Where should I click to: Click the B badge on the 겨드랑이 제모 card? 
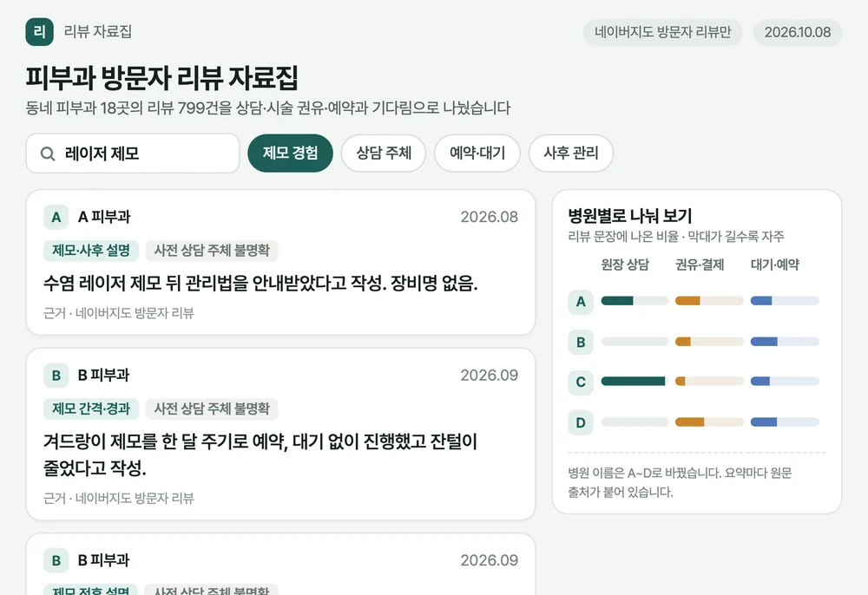tap(56, 375)
